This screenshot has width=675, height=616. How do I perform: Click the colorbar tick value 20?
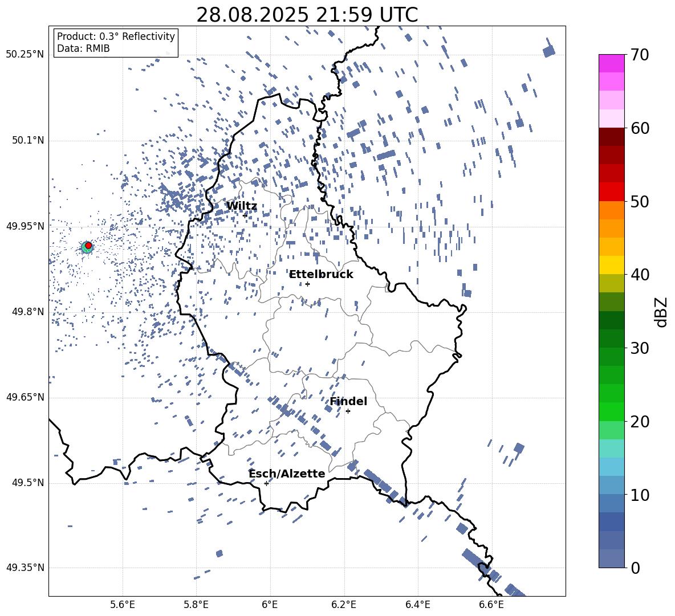(640, 422)
